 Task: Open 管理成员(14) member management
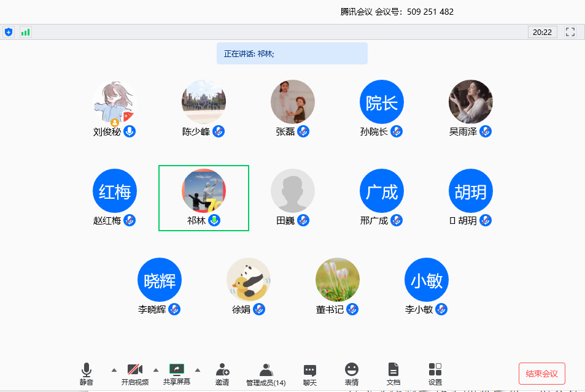(x=266, y=373)
